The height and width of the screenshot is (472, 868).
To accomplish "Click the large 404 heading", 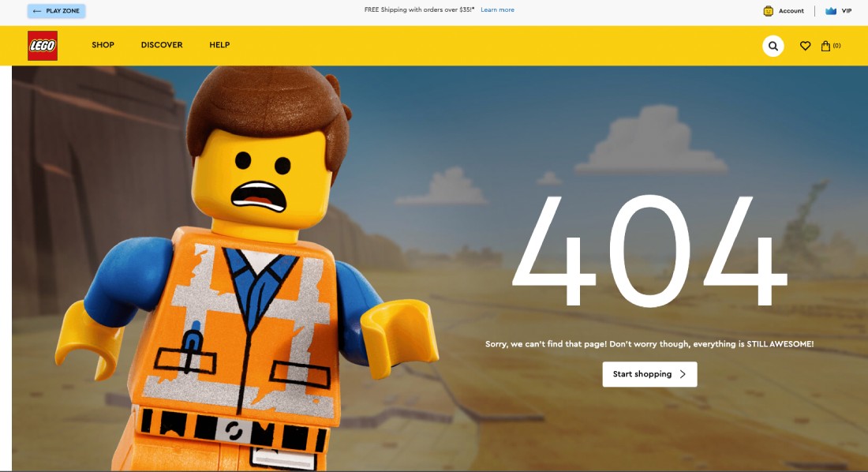I will 649,251.
